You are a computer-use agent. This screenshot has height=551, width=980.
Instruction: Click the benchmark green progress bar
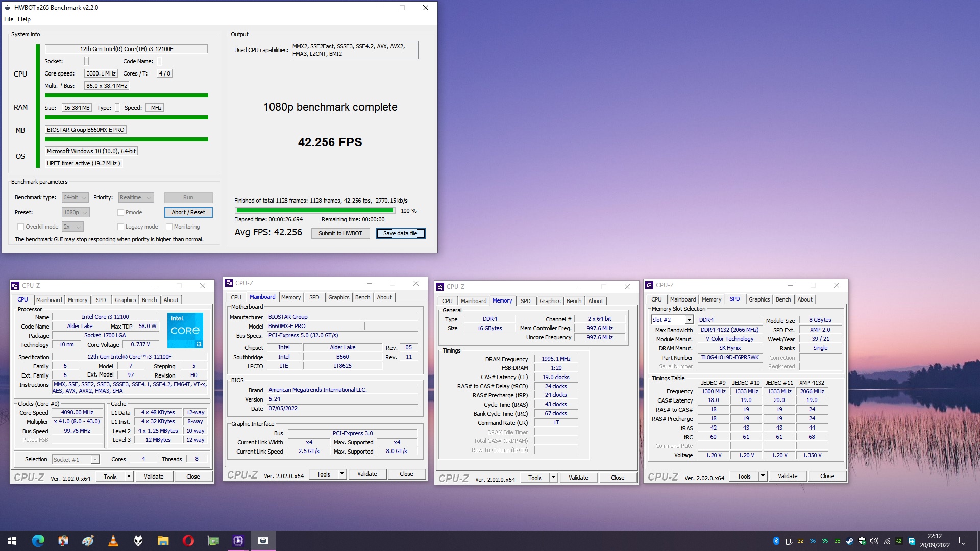314,211
